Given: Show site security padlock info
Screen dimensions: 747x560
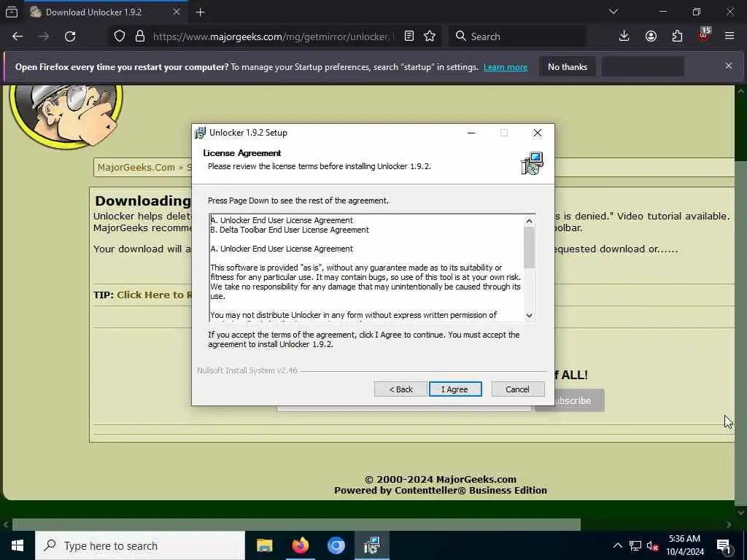Looking at the screenshot, I should (x=139, y=36).
